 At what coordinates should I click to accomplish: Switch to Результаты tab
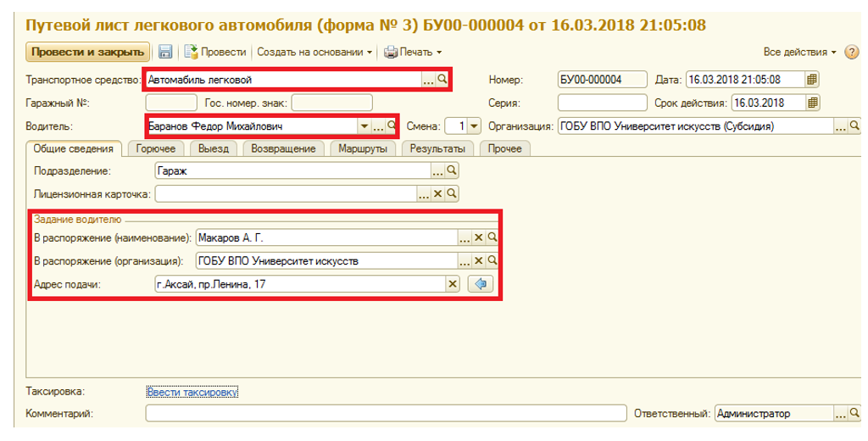(437, 149)
